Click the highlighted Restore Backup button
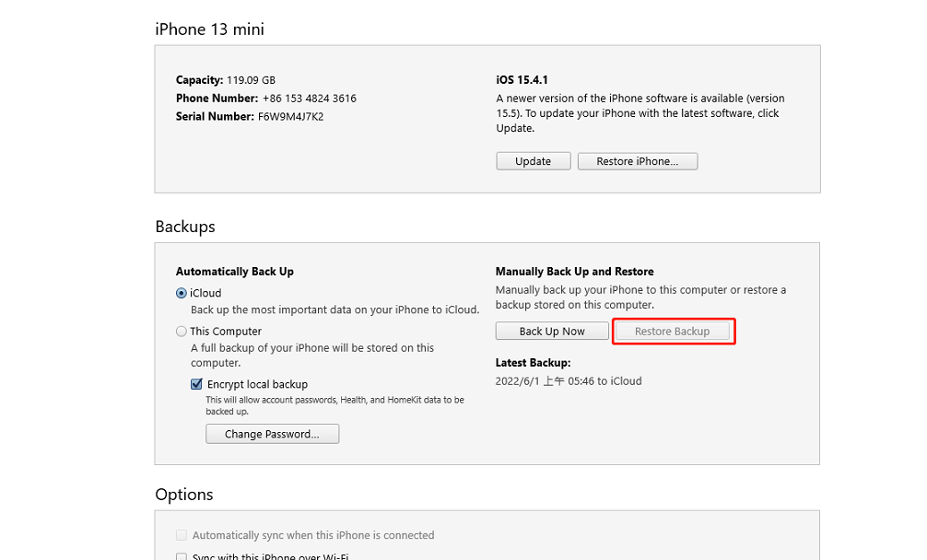This screenshot has width=927, height=560. click(x=673, y=331)
